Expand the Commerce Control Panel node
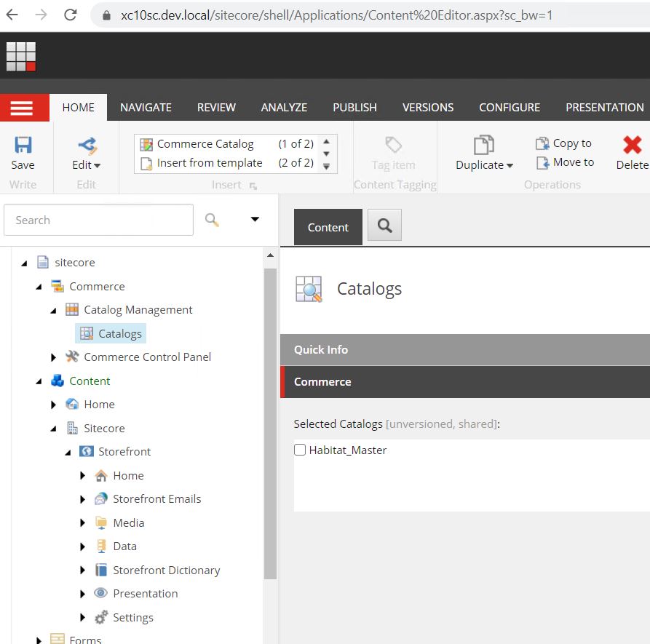Image resolution: width=650 pixels, height=644 pixels. [x=53, y=357]
